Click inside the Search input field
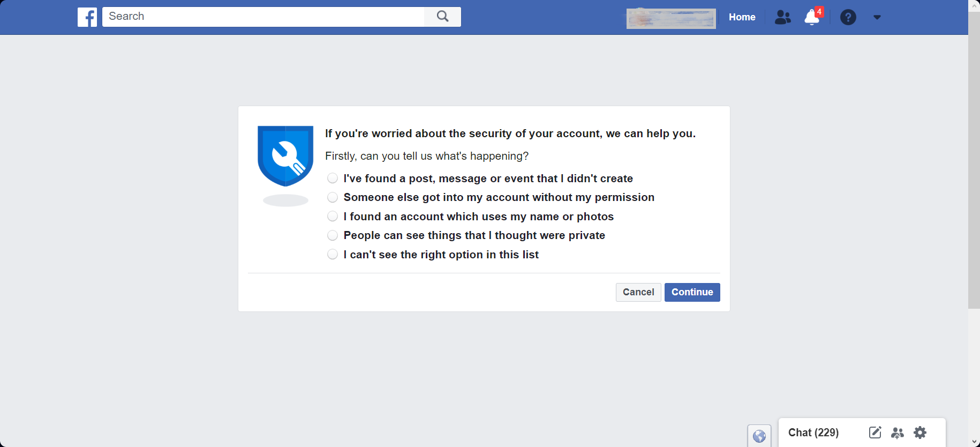980x447 pixels. pos(262,17)
